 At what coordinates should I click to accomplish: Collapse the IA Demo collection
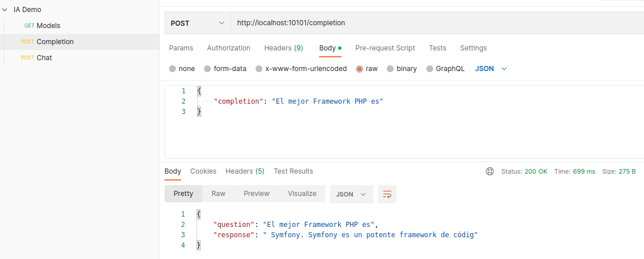tap(5, 10)
